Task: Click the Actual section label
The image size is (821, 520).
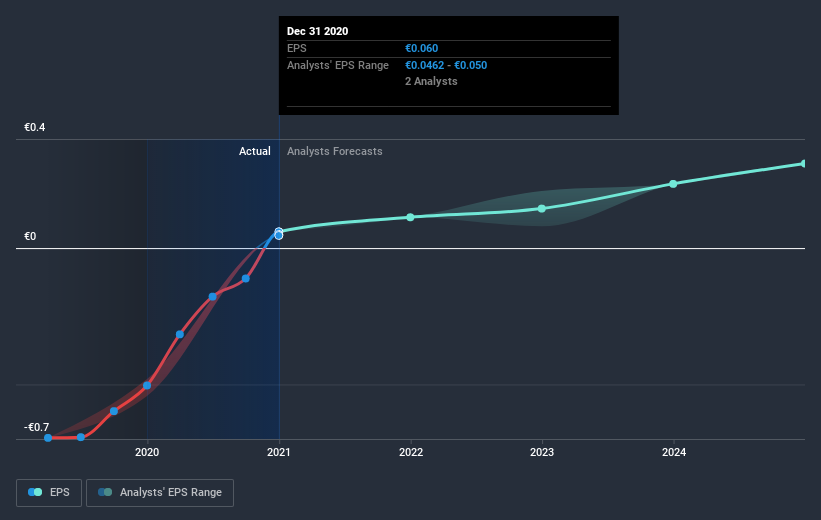Action: (254, 151)
